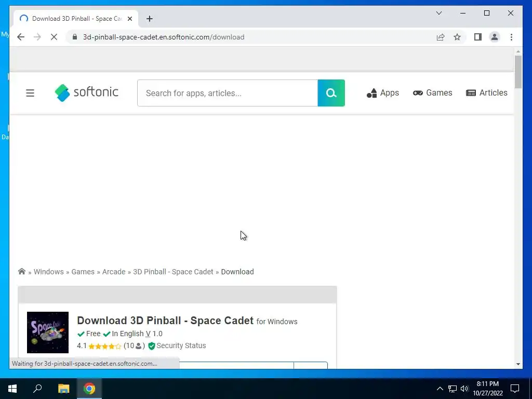Open the browser side panel icon
The height and width of the screenshot is (399, 532).
(478, 37)
